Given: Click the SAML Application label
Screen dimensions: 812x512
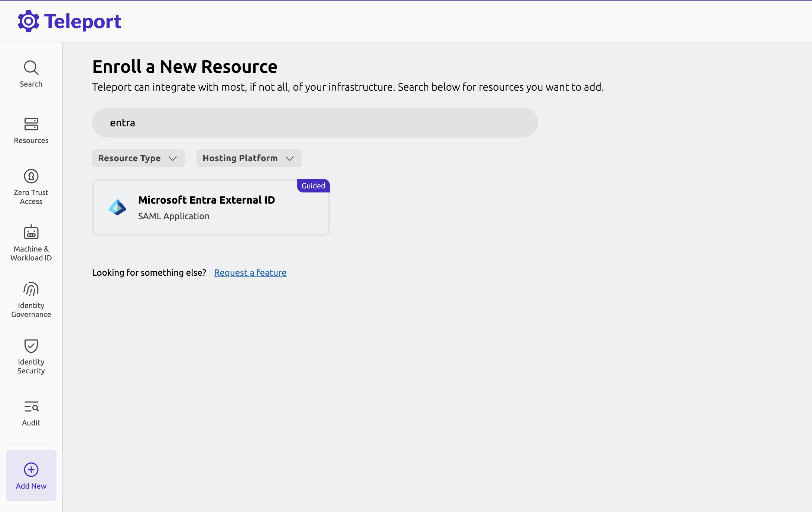Looking at the screenshot, I should (x=173, y=216).
